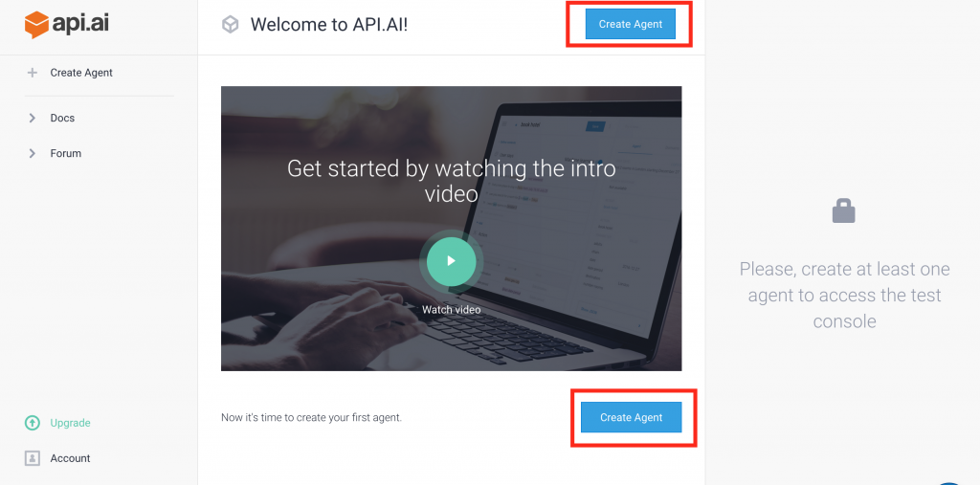Viewport: 980px width, 485px height.
Task: Click the bottom Create Agent button
Action: pyautogui.click(x=632, y=417)
